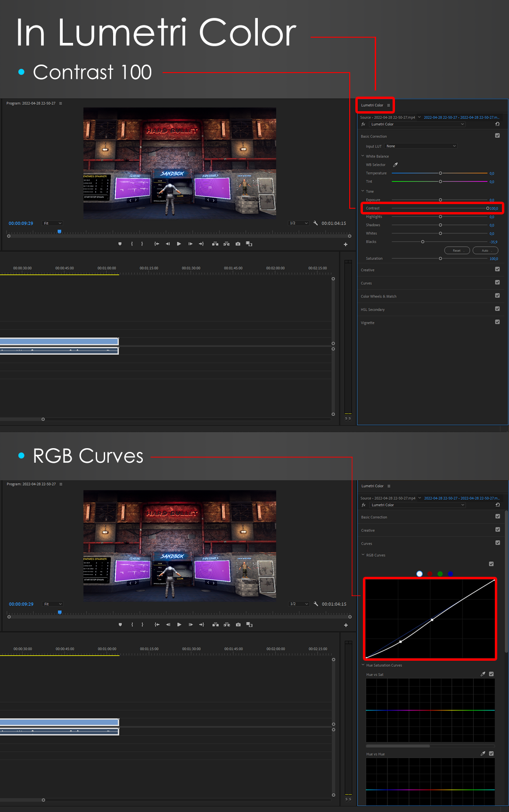
Task: Toggle the RGB Curves checkbox
Action: 491,564
